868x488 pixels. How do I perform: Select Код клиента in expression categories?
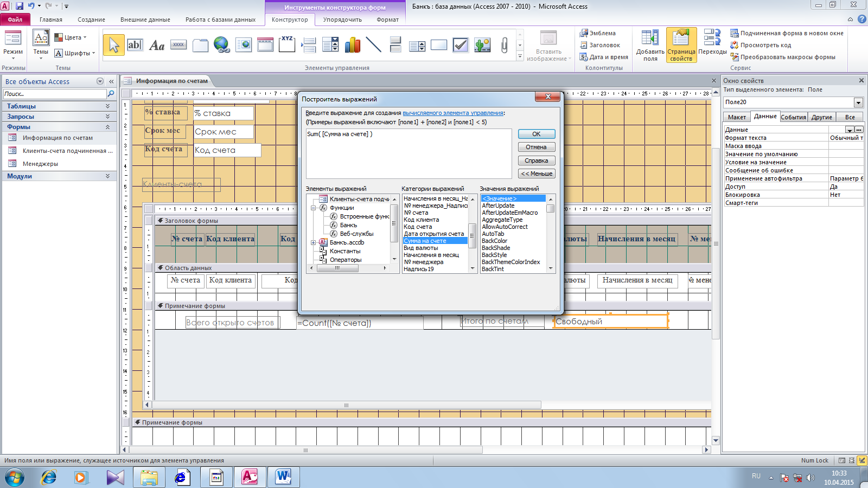[435, 220]
